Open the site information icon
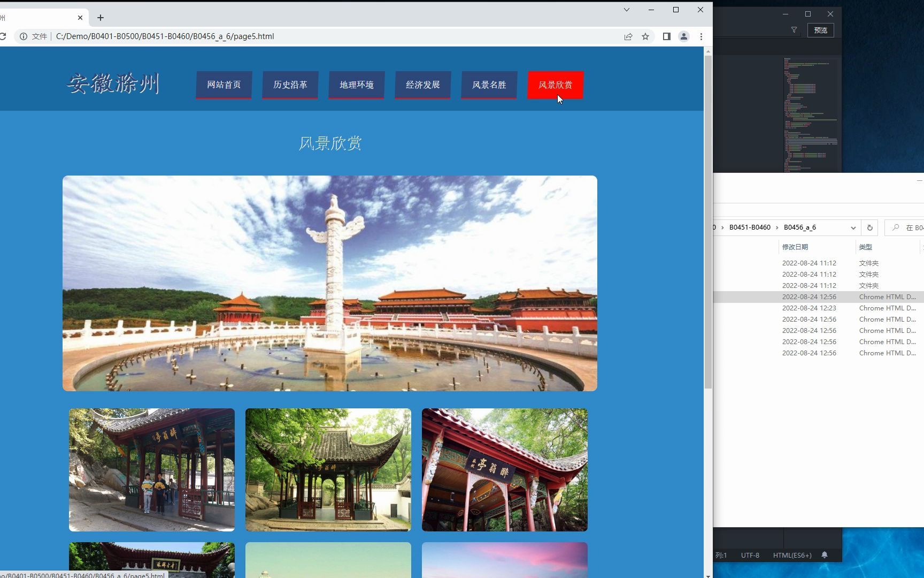This screenshot has width=924, height=578. [24, 36]
